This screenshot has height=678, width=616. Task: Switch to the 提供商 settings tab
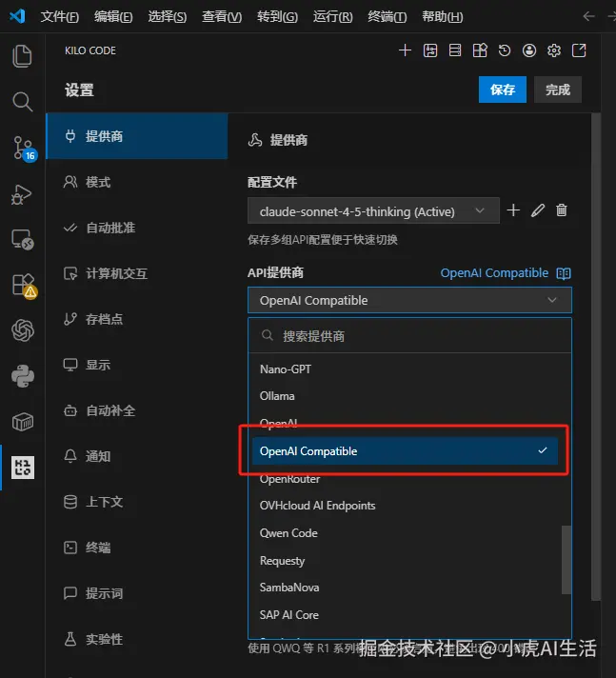tap(136, 136)
